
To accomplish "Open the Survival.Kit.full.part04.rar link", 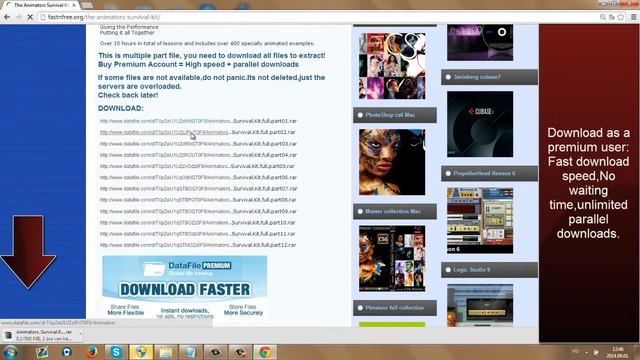I will pos(198,155).
